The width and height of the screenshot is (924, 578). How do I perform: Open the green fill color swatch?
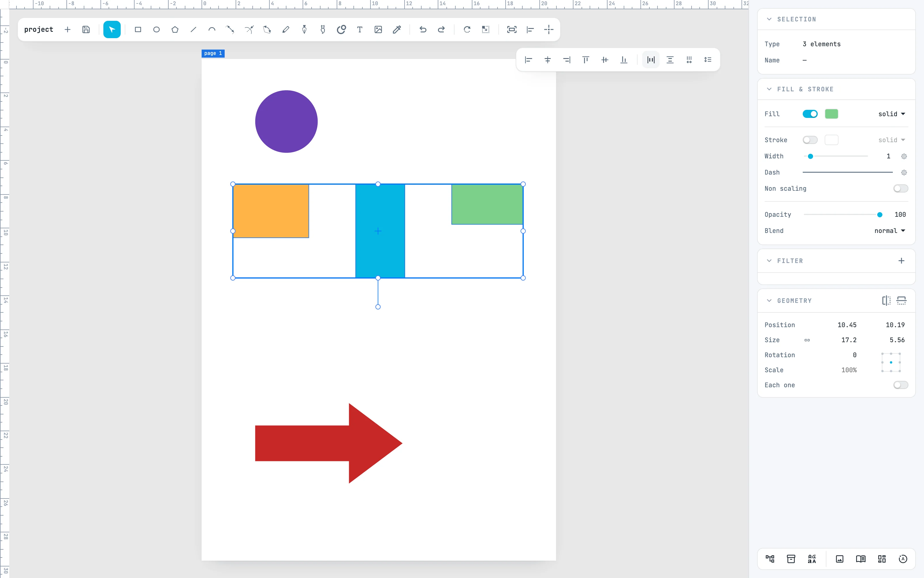click(x=831, y=114)
